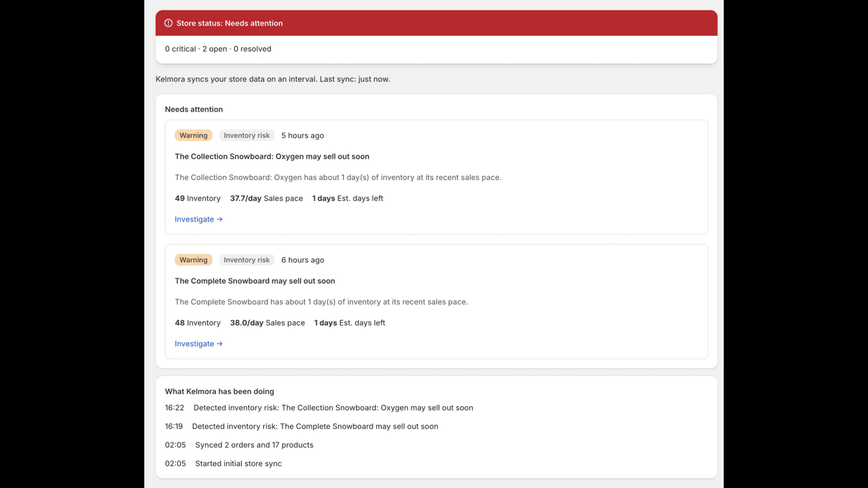This screenshot has width=868, height=488.
Task: Click the Store status: Needs attention banner
Action: [436, 23]
